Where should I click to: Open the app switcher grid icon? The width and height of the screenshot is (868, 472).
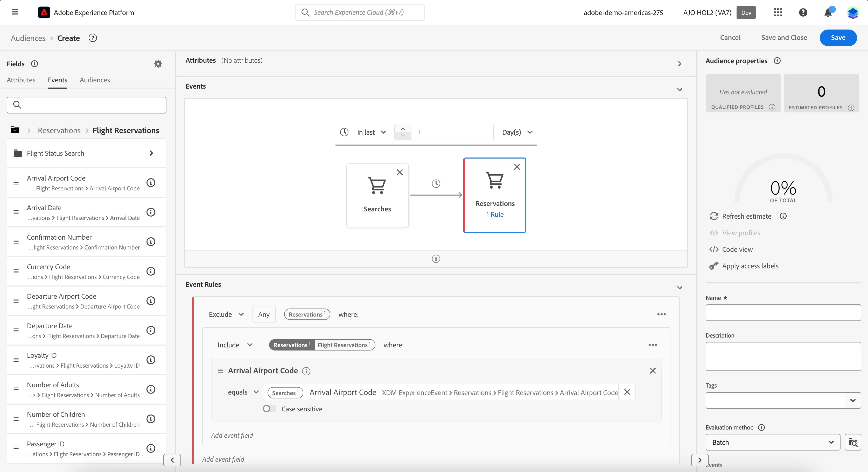tap(778, 12)
